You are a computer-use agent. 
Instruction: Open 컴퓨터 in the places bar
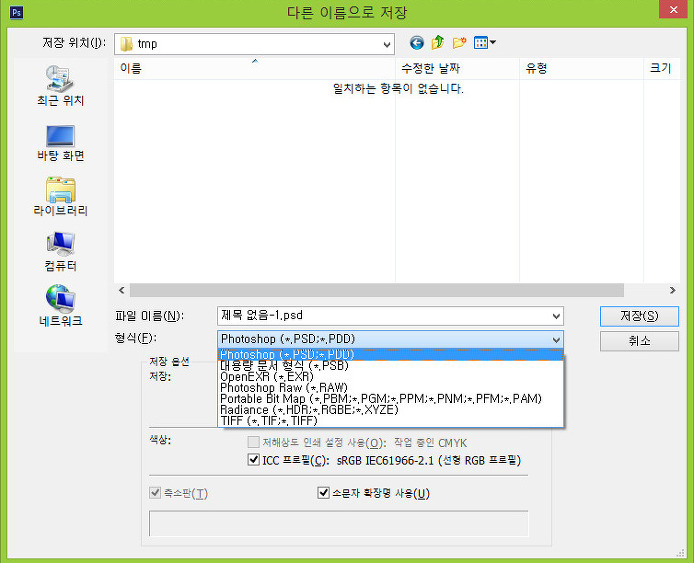(x=60, y=251)
